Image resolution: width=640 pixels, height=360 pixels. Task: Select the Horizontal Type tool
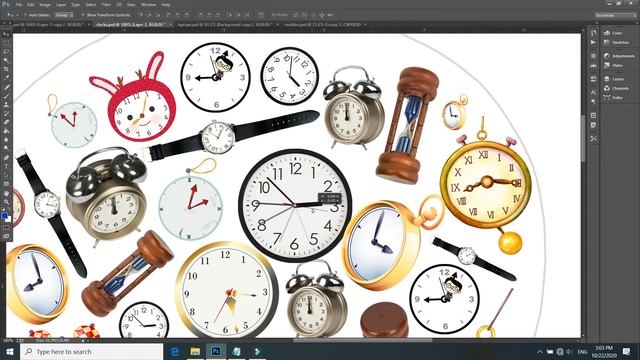(x=6, y=166)
